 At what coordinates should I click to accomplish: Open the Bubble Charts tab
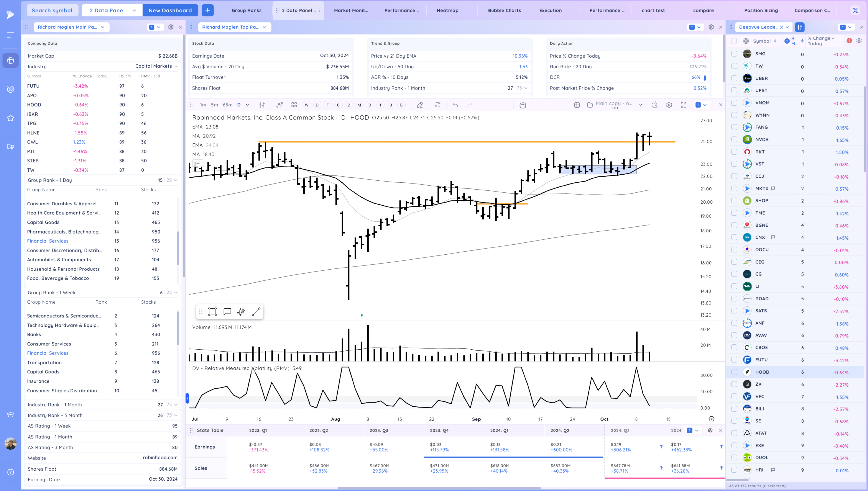[x=504, y=10]
